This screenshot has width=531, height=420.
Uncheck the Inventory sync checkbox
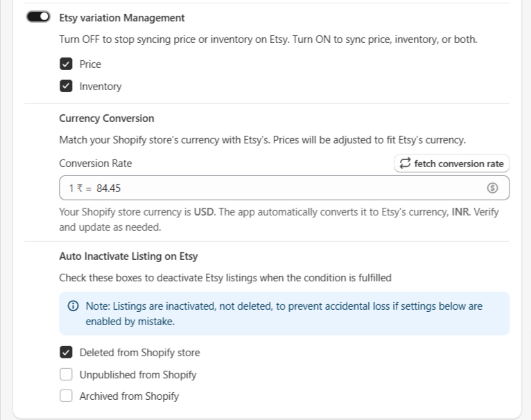(x=66, y=86)
